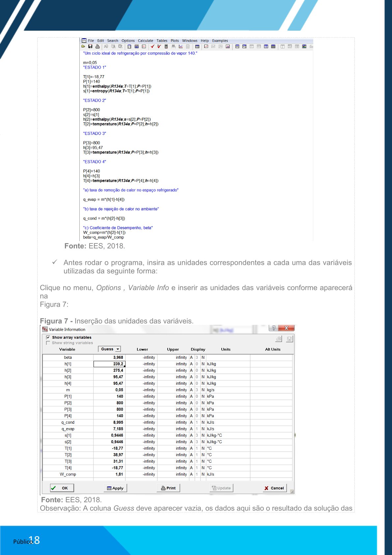Image resolution: width=392 pixels, height=555 pixels.
Task: Click the Arrays Window toolbar icon
Action: (266, 46)
